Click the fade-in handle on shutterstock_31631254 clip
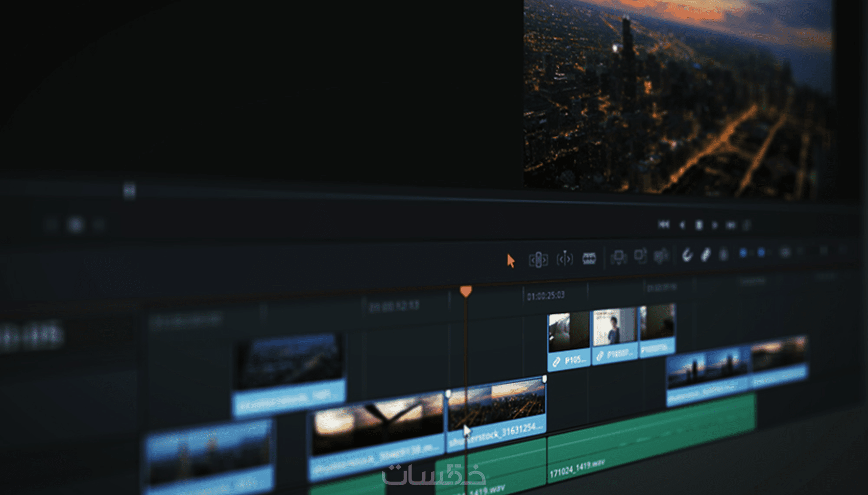868x495 pixels. (448, 393)
